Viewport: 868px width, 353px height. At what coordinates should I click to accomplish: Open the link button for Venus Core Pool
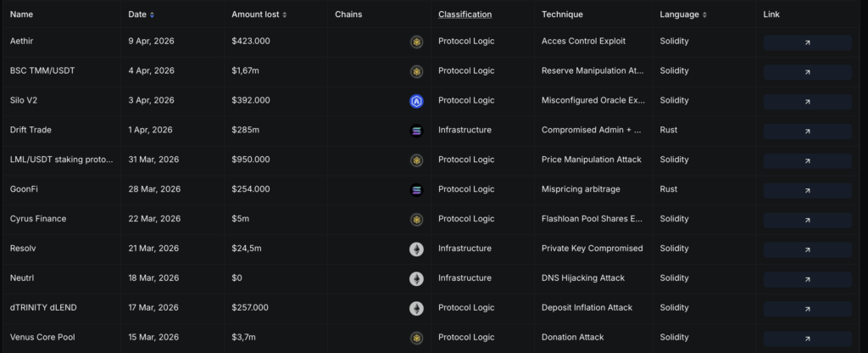pyautogui.click(x=807, y=338)
